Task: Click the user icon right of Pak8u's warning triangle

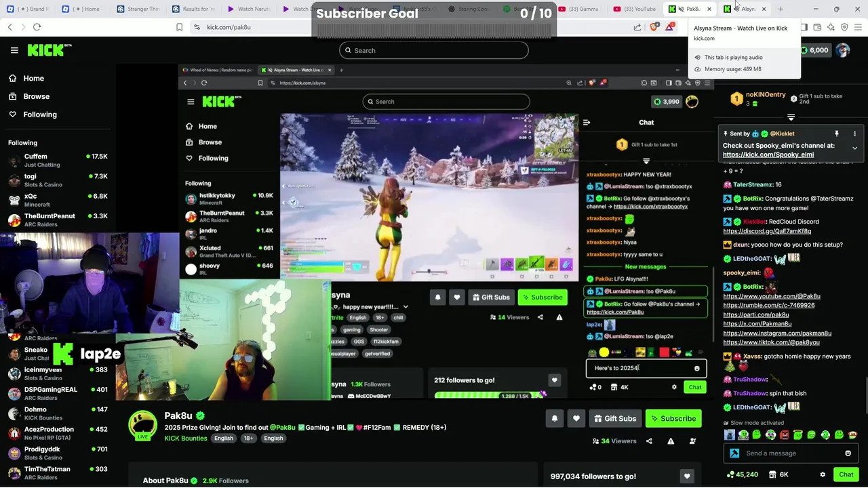Action: pyautogui.click(x=692, y=441)
